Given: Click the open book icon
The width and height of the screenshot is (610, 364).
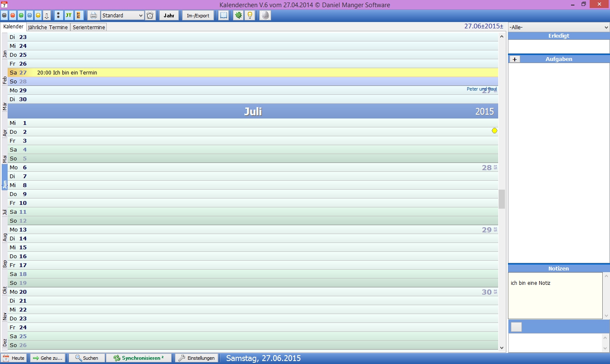Looking at the screenshot, I should (224, 16).
